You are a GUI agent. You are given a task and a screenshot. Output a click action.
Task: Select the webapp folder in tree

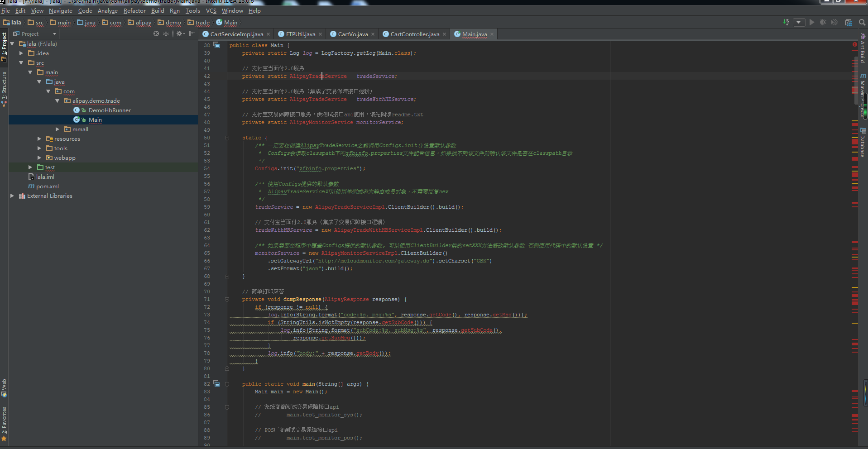[65, 158]
